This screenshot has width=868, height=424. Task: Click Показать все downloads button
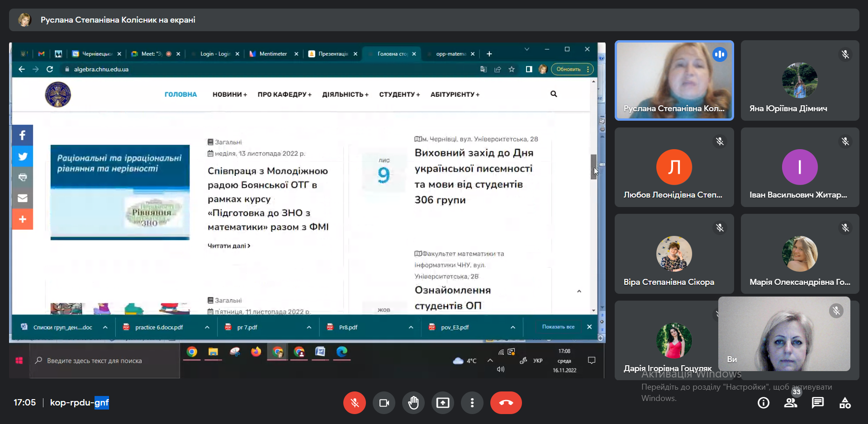[558, 327]
